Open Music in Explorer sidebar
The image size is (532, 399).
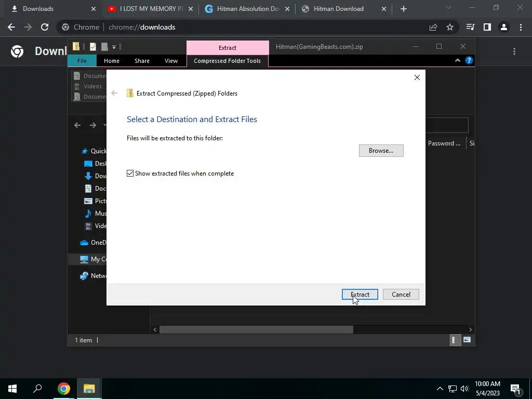95,214
